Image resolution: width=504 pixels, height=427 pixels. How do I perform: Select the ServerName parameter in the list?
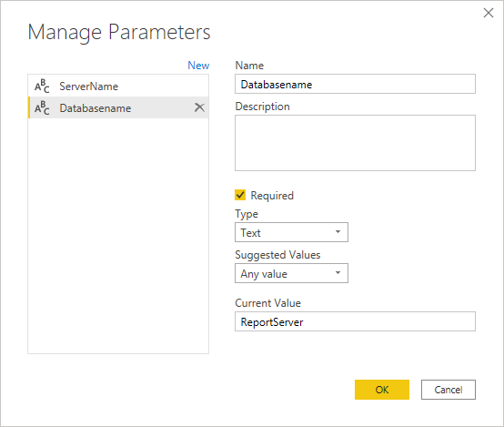coord(118,86)
